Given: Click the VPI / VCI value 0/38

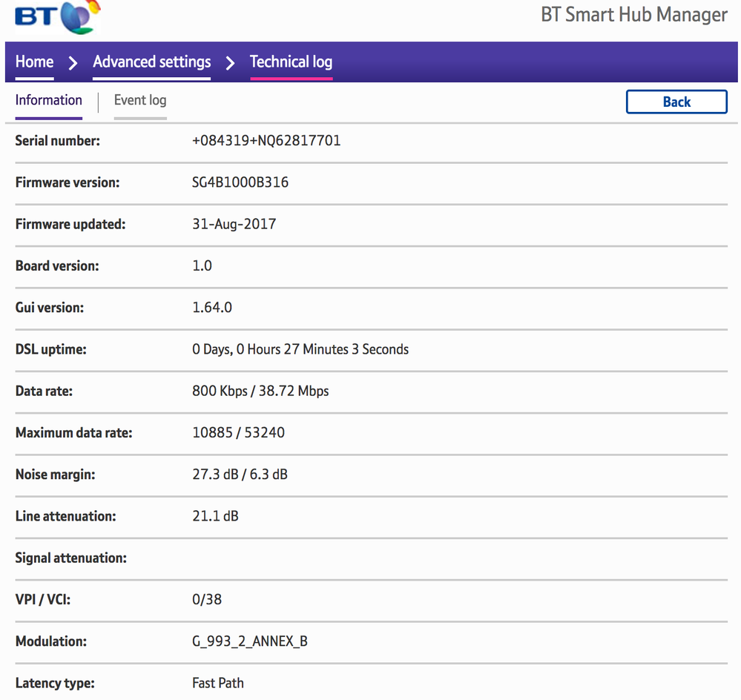Looking at the screenshot, I should [x=206, y=599].
